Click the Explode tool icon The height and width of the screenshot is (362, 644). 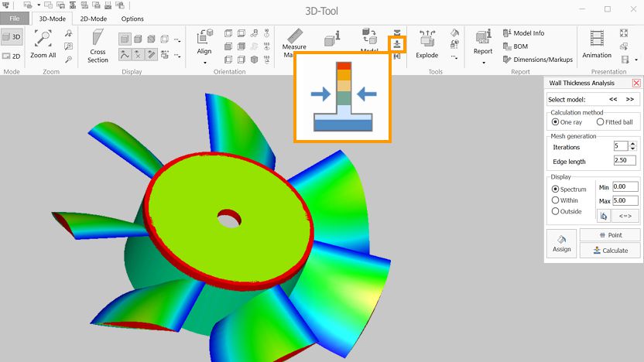(x=426, y=39)
